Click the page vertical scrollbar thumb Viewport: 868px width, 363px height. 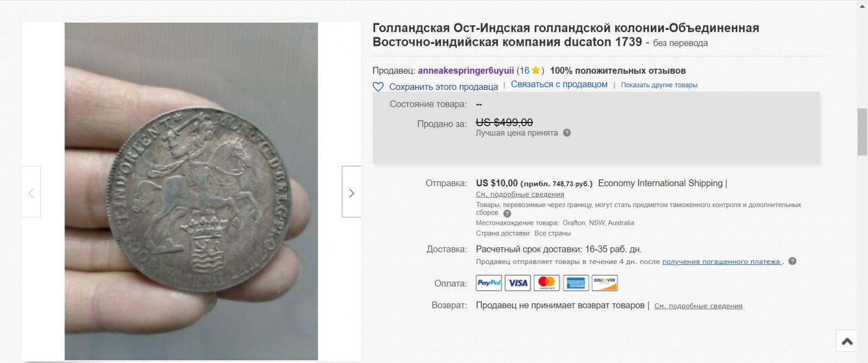pos(862,132)
